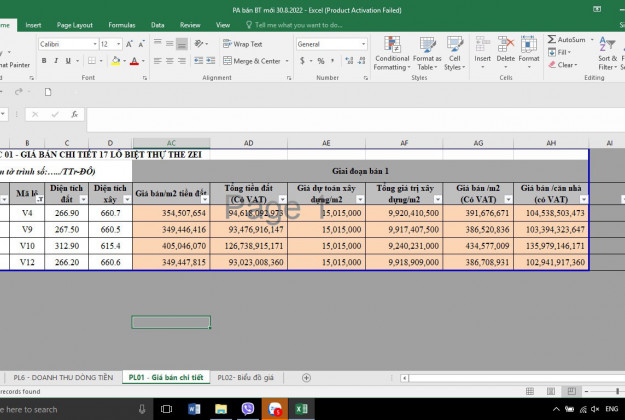Decrease decimal places
Screen dimensions: 625x420
pyautogui.click(x=362, y=61)
